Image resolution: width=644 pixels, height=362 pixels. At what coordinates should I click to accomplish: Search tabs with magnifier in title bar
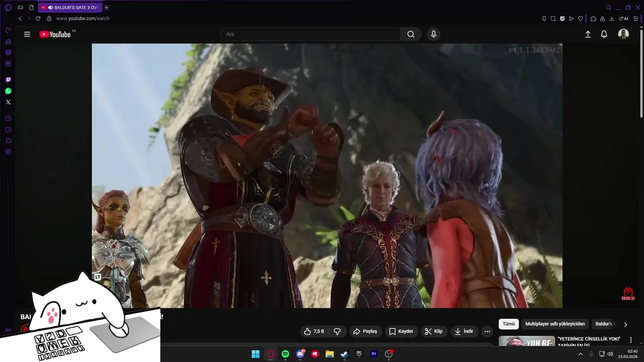(x=608, y=8)
